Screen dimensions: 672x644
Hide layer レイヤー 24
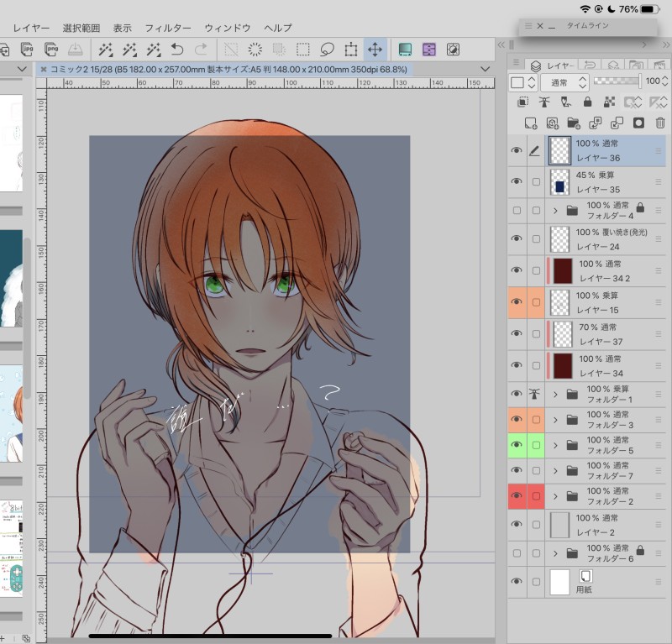[517, 238]
